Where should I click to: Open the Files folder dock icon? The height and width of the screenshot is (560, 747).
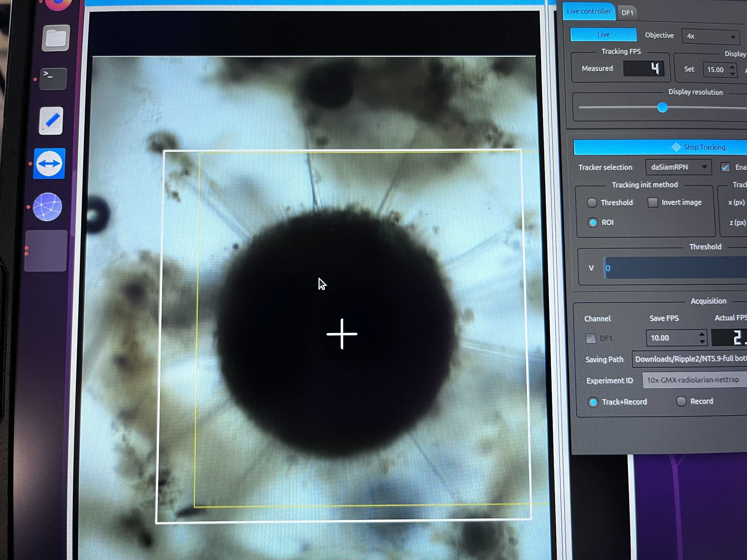[x=56, y=38]
